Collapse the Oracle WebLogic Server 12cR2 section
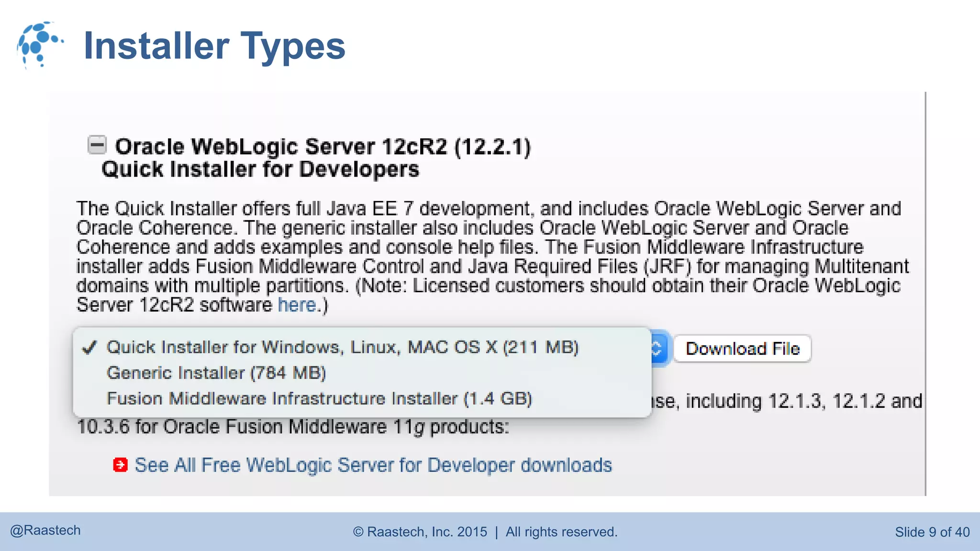This screenshot has height=551, width=980. (97, 145)
